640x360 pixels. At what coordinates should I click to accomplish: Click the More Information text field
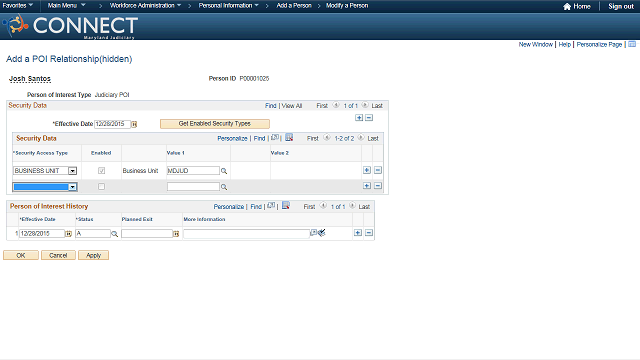(x=246, y=233)
